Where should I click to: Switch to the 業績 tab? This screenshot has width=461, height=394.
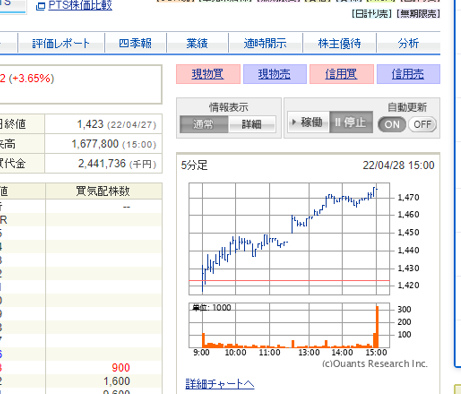(x=197, y=43)
